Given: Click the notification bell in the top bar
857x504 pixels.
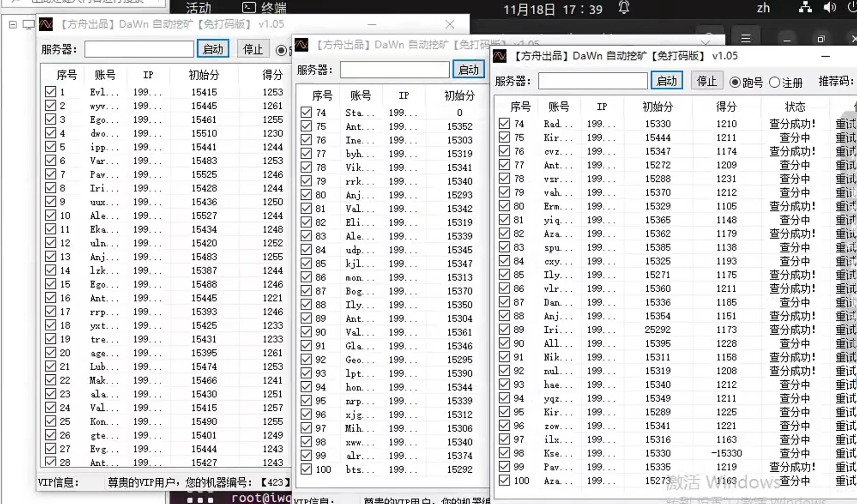Looking at the screenshot, I should coord(624,7).
